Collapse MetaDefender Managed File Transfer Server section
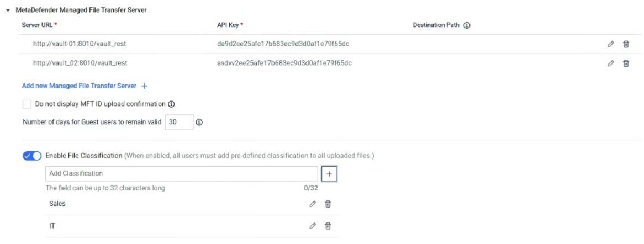This screenshot has height=244, width=644. [8, 10]
